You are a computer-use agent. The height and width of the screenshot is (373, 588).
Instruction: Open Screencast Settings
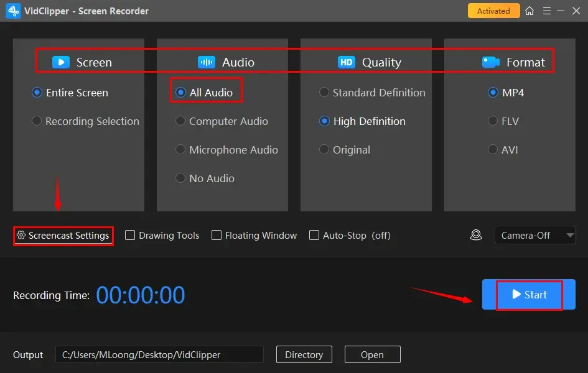point(63,236)
